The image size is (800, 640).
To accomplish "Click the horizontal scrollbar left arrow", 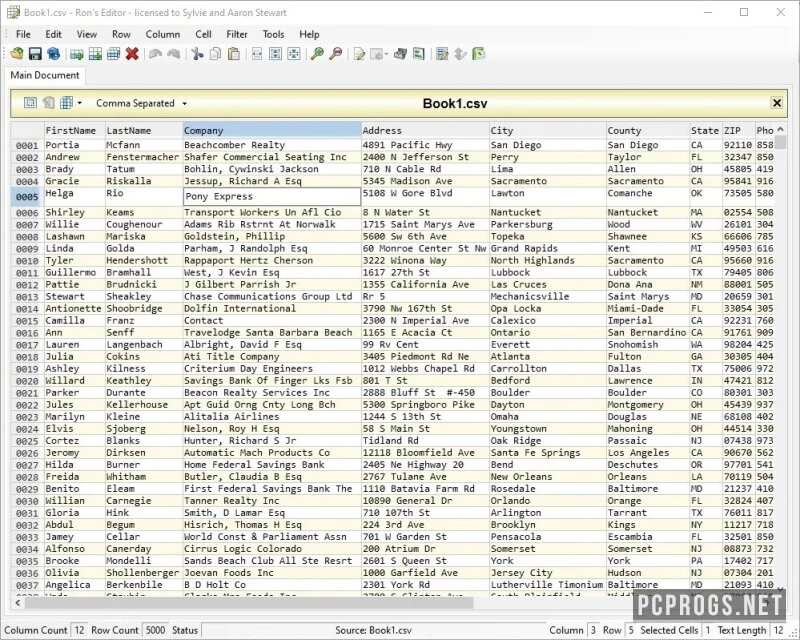I will coord(18,603).
